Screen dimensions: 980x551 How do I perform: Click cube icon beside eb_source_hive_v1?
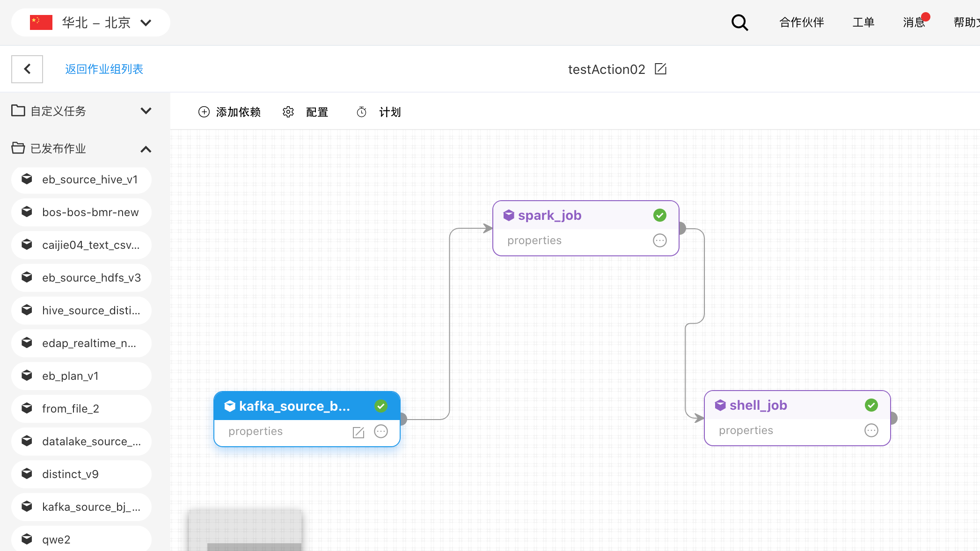[27, 179]
